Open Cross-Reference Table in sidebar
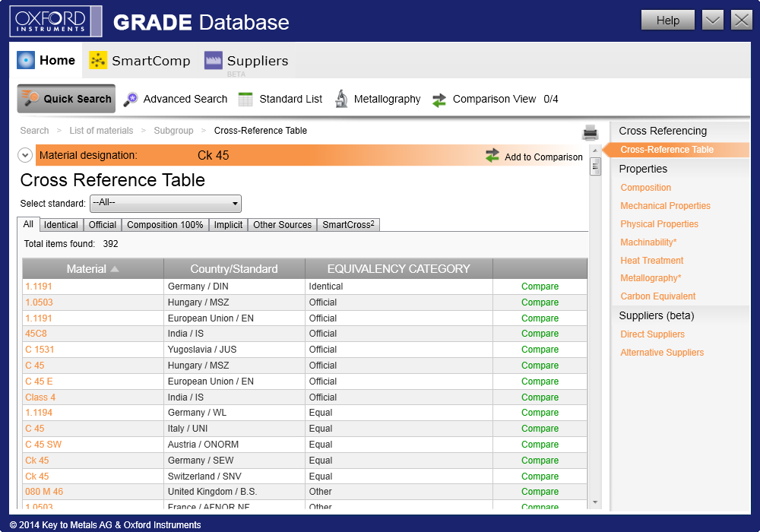 [x=667, y=150]
